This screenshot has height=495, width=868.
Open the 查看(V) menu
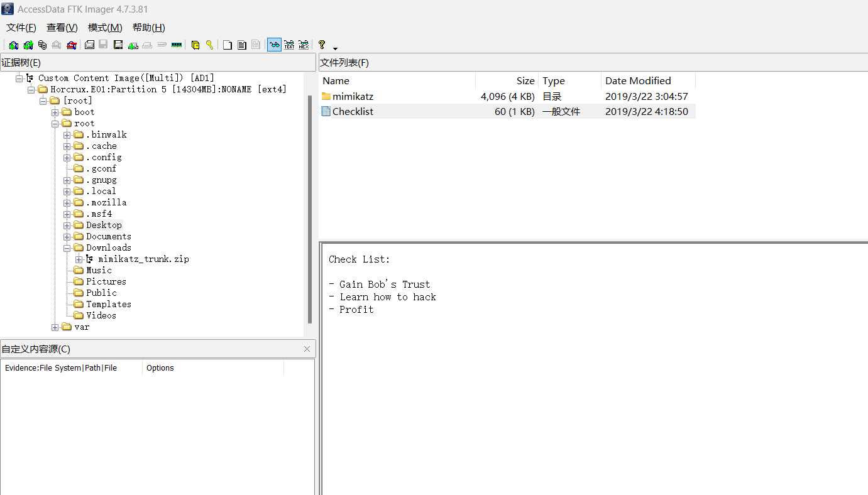[62, 27]
